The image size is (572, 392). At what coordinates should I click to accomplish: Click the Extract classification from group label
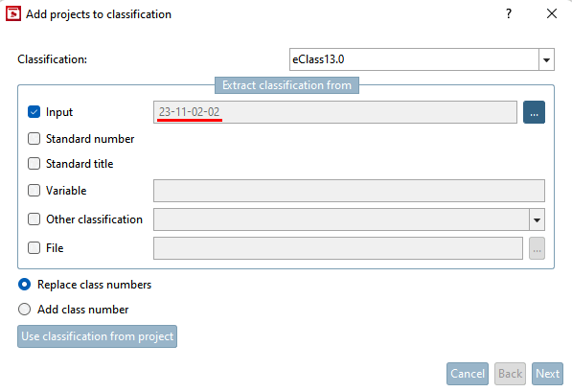click(x=286, y=85)
